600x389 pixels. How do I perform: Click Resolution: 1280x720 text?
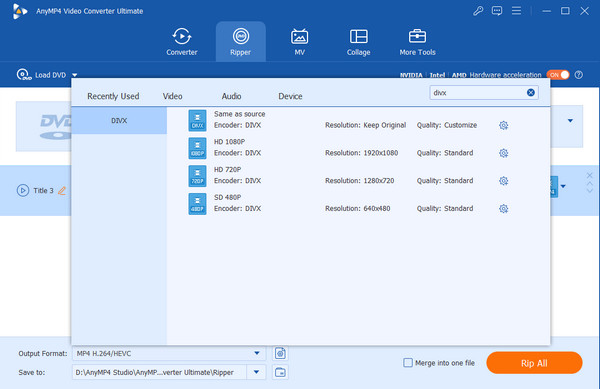tap(360, 181)
